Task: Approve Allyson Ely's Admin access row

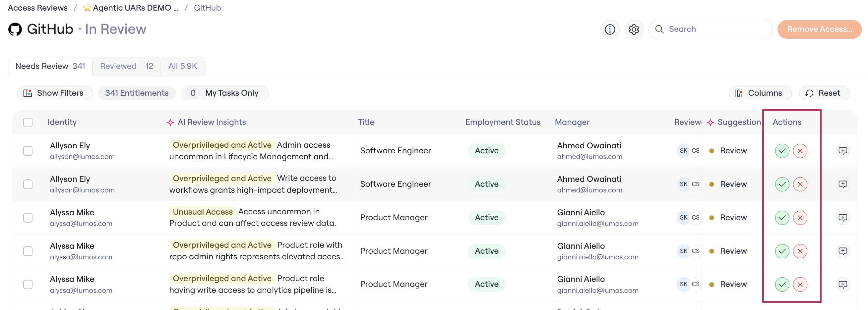Action: point(782,151)
